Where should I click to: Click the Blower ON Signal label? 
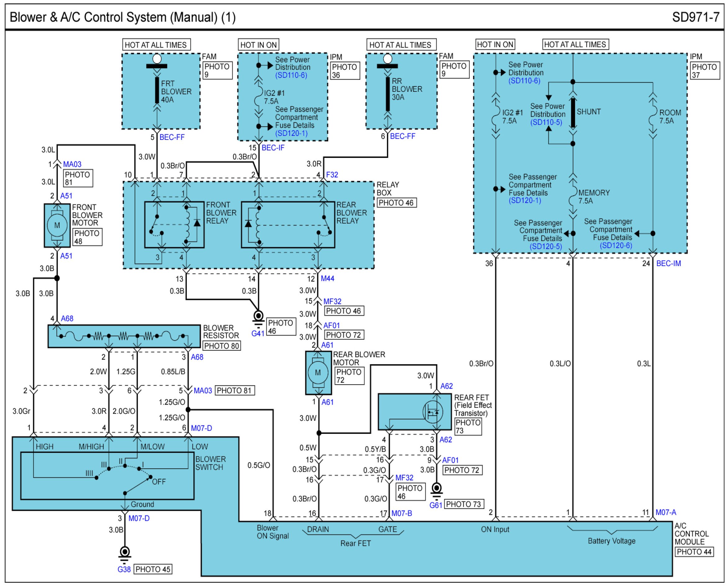(272, 532)
